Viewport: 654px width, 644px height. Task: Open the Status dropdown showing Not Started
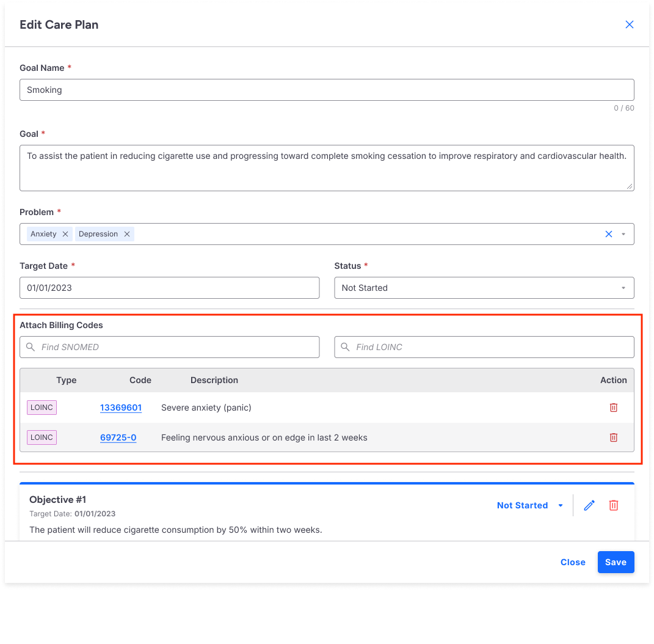click(484, 288)
